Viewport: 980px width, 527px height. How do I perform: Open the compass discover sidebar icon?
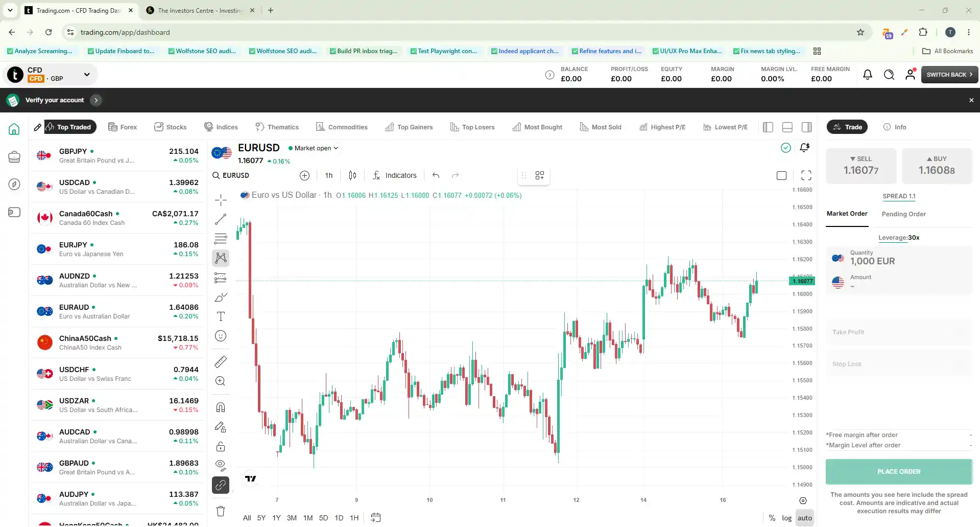(x=14, y=185)
